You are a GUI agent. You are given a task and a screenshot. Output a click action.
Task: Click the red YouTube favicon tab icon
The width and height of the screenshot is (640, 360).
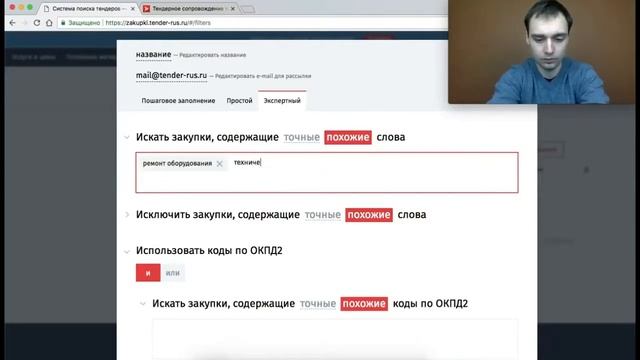(x=146, y=9)
